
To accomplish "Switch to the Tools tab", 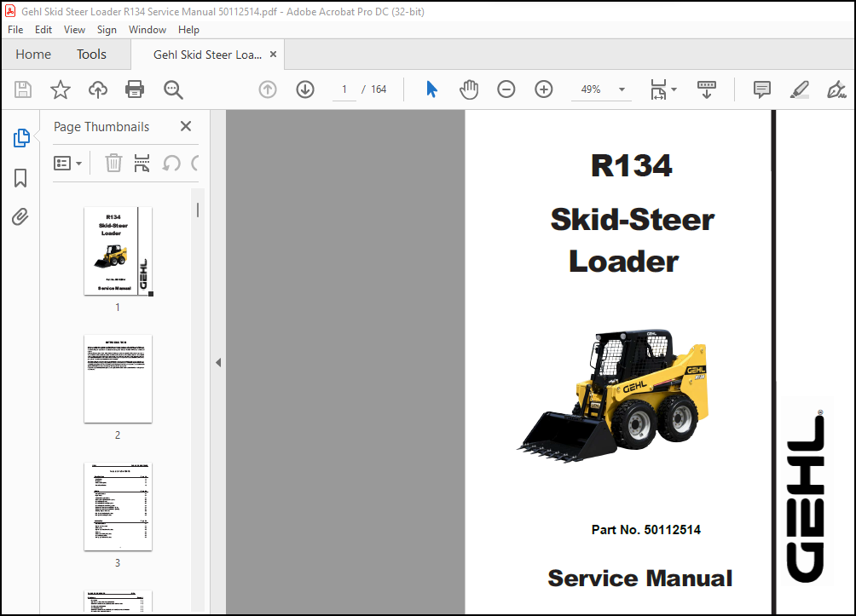I will pyautogui.click(x=91, y=54).
